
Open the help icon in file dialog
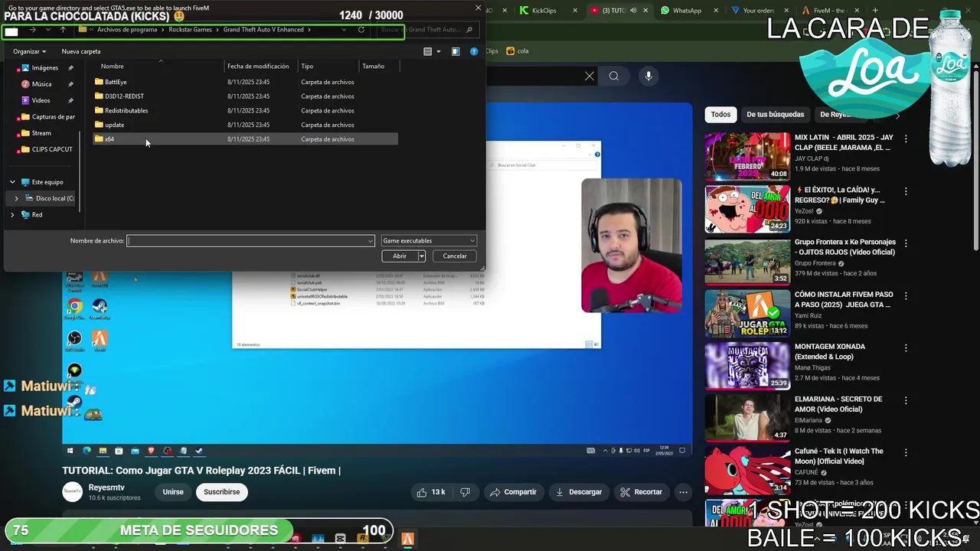474,51
